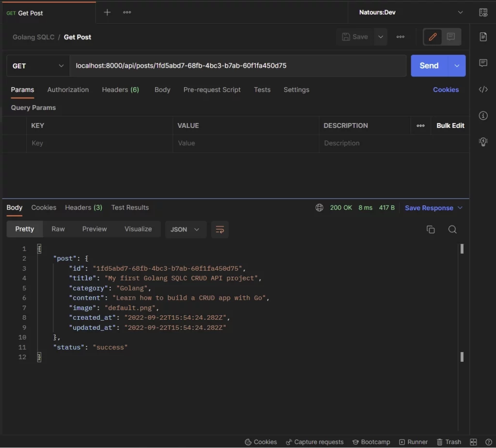496x448 pixels.
Task: Toggle two-pane view icon
Action: (x=473, y=442)
